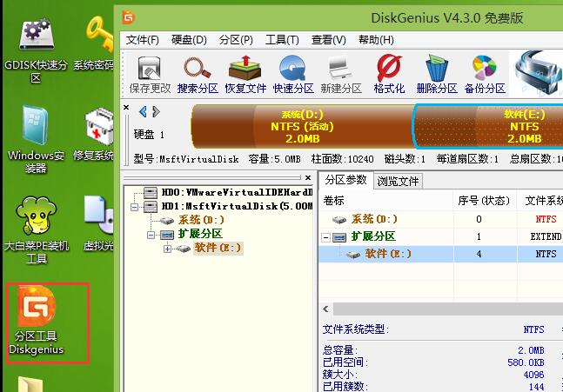Viewport: 563px width, 392px height.
Task: Go to next disk arrow
Action: click(x=156, y=112)
